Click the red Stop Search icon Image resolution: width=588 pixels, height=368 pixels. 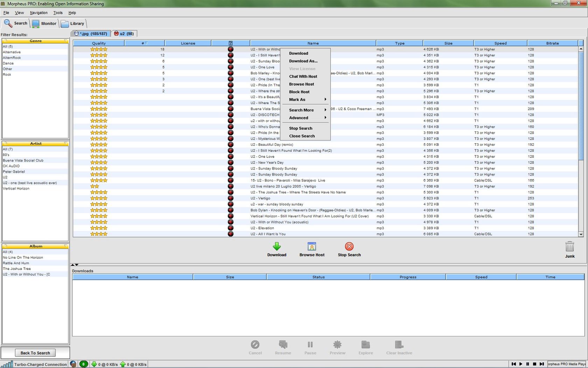(349, 246)
